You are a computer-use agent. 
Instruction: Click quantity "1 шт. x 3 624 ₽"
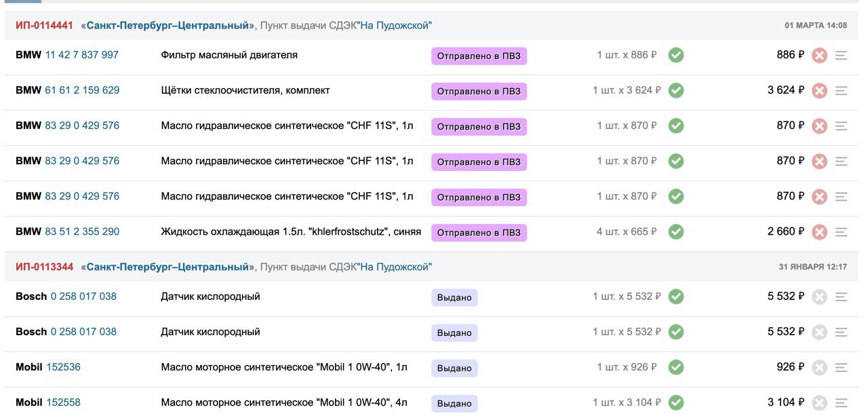point(627,90)
